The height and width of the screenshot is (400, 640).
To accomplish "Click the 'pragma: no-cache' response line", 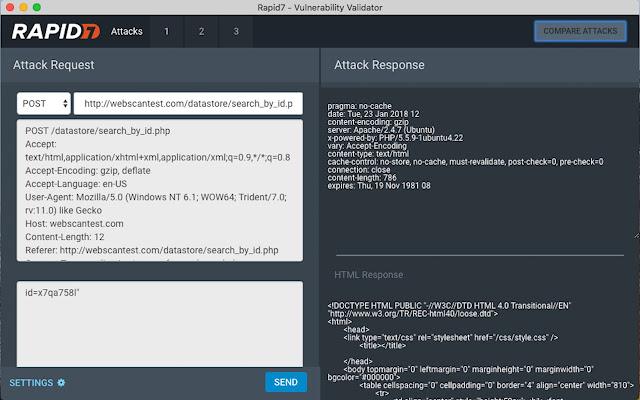I will point(359,106).
